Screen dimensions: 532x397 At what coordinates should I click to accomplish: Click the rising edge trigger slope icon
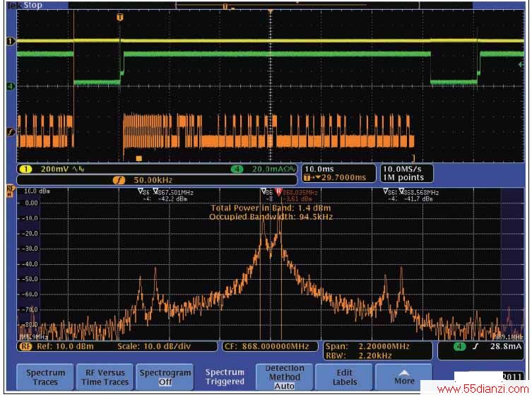tap(475, 346)
